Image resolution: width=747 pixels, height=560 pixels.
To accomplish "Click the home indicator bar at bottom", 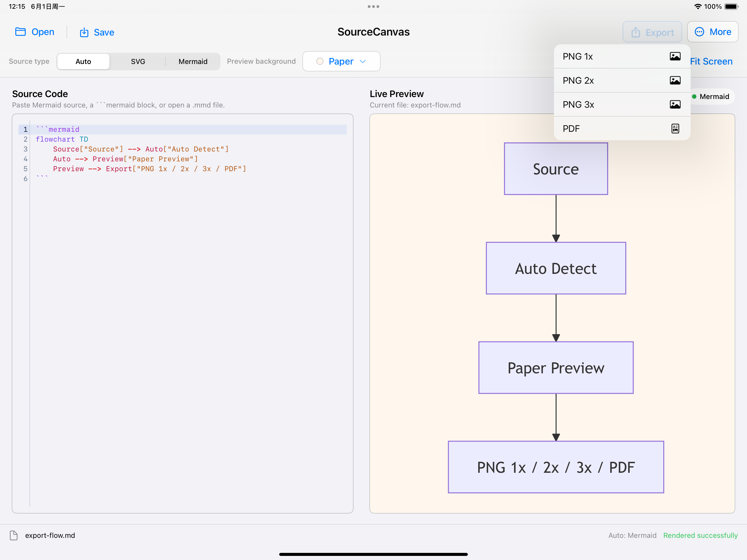I will [373, 554].
